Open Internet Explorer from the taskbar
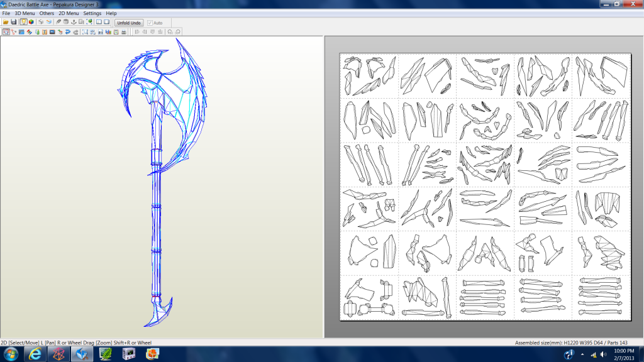644x362 pixels. tap(35, 354)
